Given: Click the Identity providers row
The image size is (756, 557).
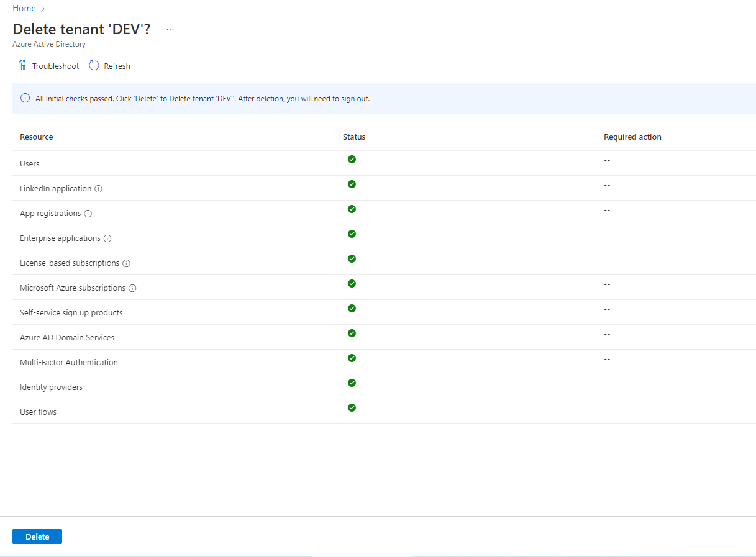Looking at the screenshot, I should 51,386.
